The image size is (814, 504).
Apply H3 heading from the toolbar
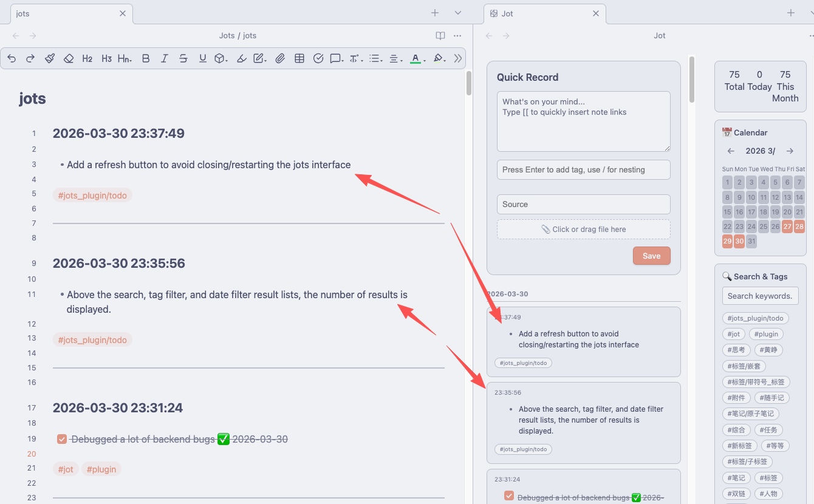click(x=107, y=58)
